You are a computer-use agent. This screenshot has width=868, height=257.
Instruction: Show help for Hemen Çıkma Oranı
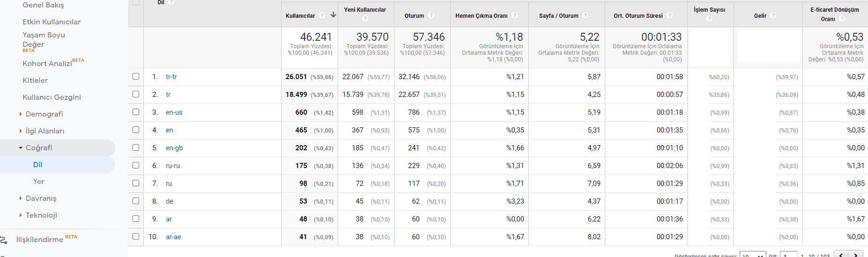coord(515,15)
